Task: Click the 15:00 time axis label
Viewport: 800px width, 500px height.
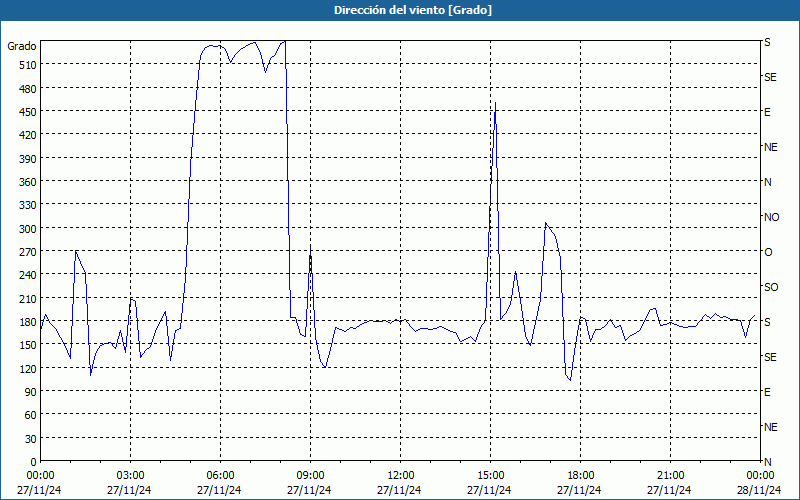Action: (x=490, y=476)
